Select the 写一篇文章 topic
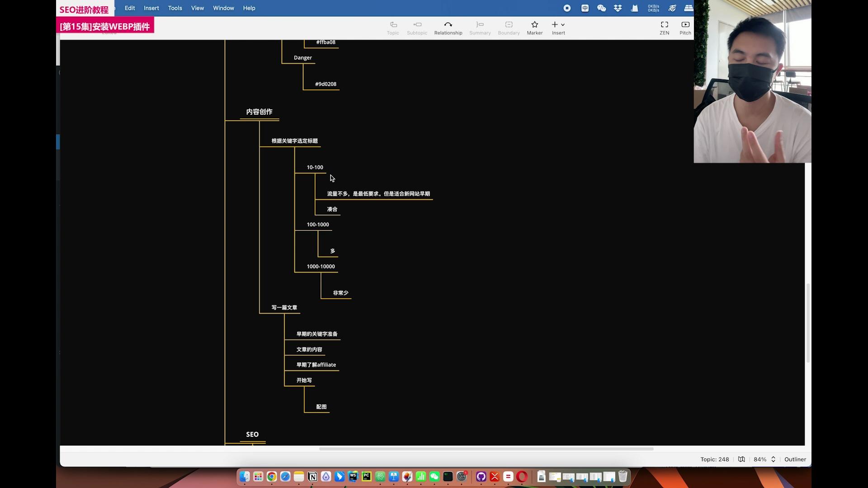Screen dimensions: 868x488 click(x=284, y=308)
